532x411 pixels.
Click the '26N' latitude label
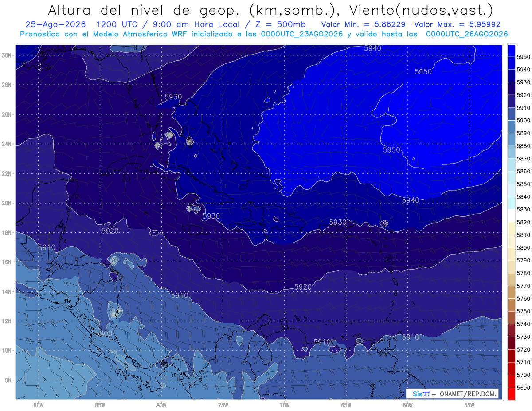point(8,114)
